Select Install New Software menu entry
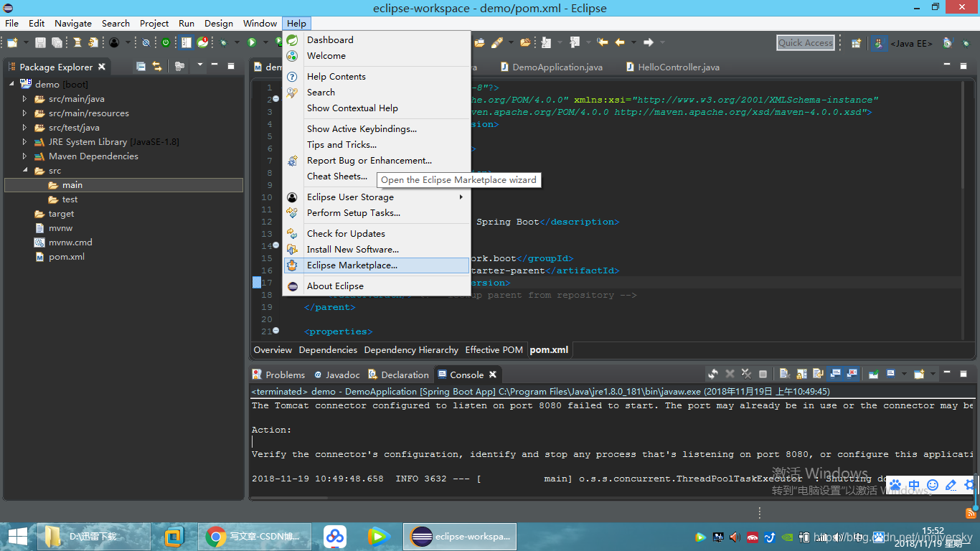Image resolution: width=980 pixels, height=551 pixels. click(352, 250)
